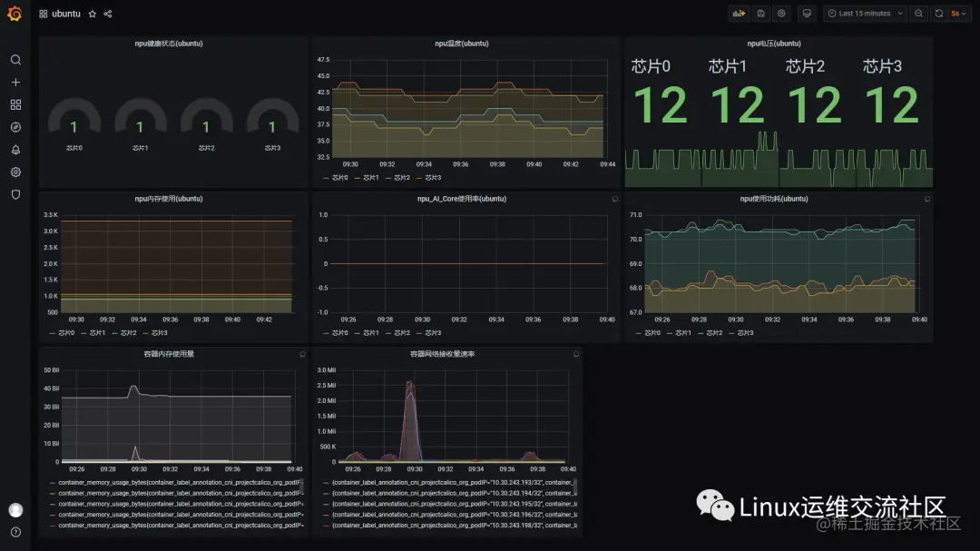980x551 pixels.
Task: Open dashboard settings gear in top toolbar
Action: point(781,13)
